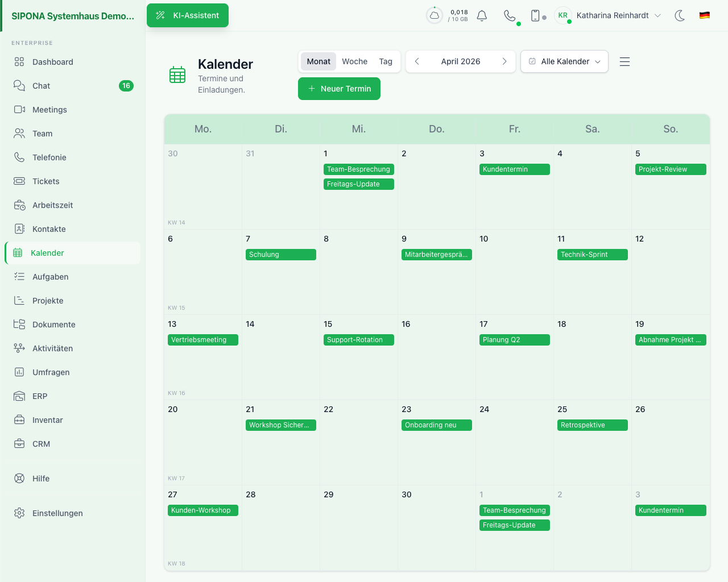The height and width of the screenshot is (582, 728).
Task: Go to previous month arrow
Action: point(417,61)
